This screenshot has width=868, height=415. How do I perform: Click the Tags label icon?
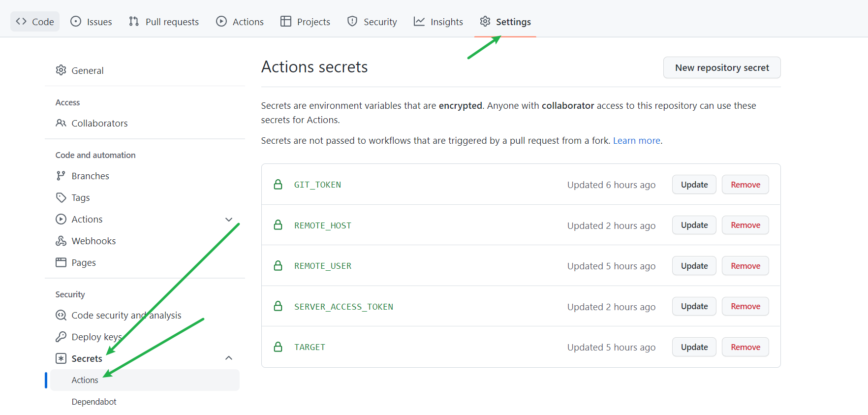(x=61, y=197)
